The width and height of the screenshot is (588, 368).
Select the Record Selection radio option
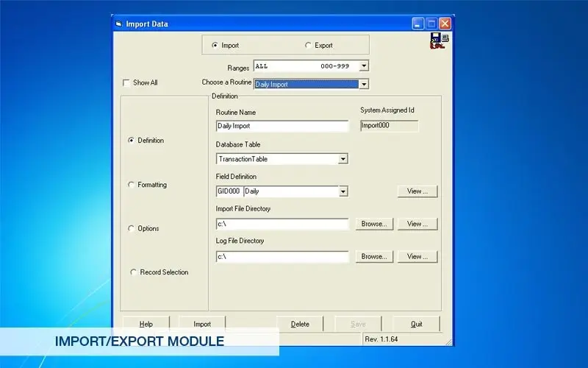tap(134, 272)
